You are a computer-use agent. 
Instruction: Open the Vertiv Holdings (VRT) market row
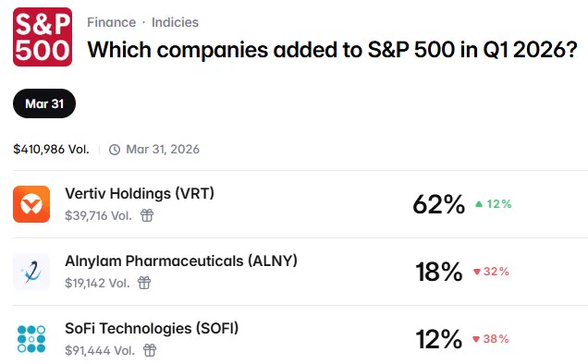point(300,204)
